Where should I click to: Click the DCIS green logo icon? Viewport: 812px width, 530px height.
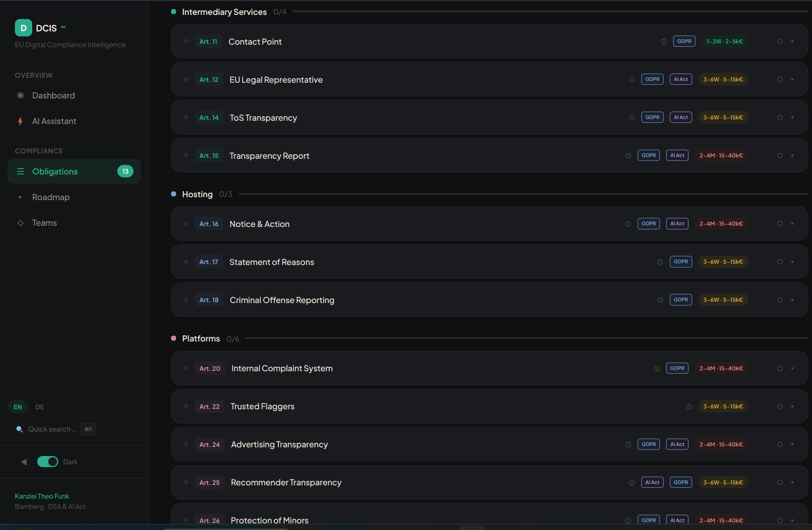pyautogui.click(x=23, y=28)
